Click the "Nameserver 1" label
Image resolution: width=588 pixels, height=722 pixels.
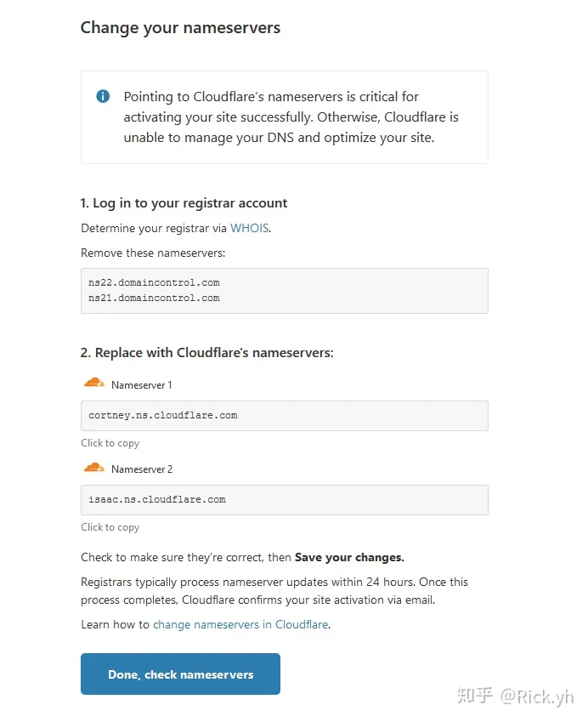click(x=141, y=385)
